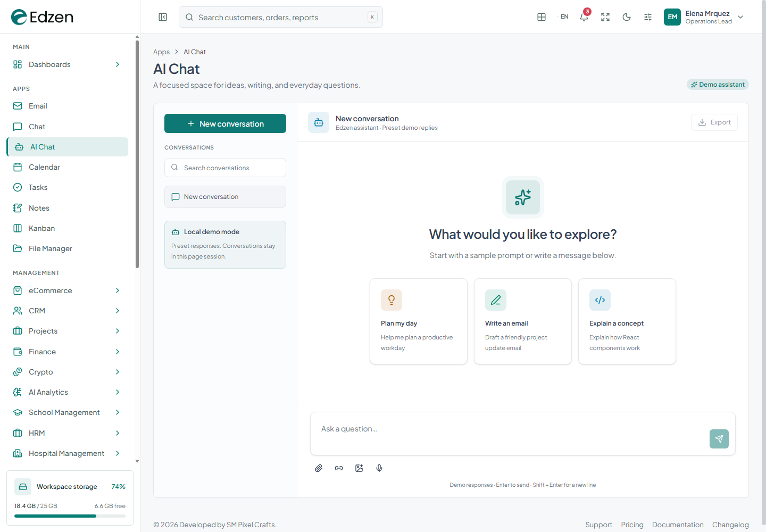Expand the Projects section

pyautogui.click(x=67, y=331)
